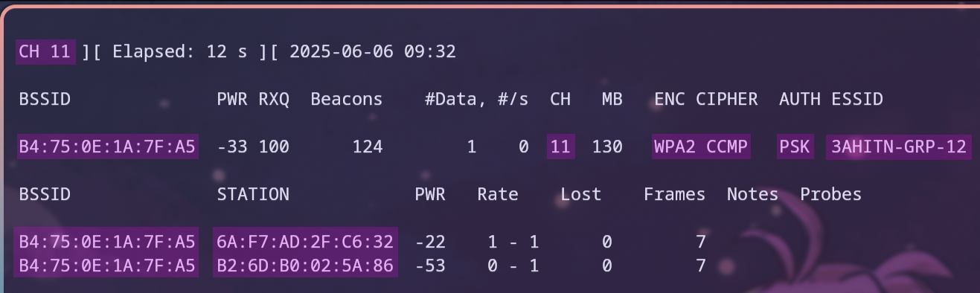Click the highlighted CH 11 text at the top
The image size is (980, 293).
[45, 52]
